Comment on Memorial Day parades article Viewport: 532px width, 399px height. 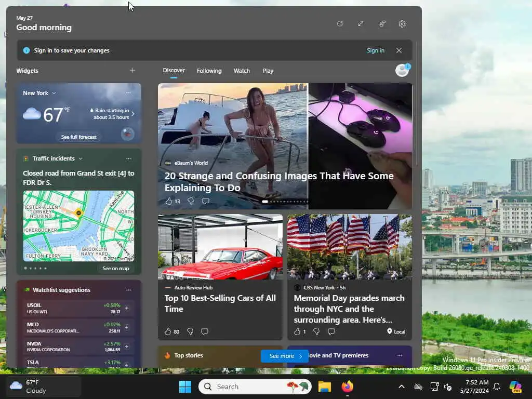click(x=331, y=331)
